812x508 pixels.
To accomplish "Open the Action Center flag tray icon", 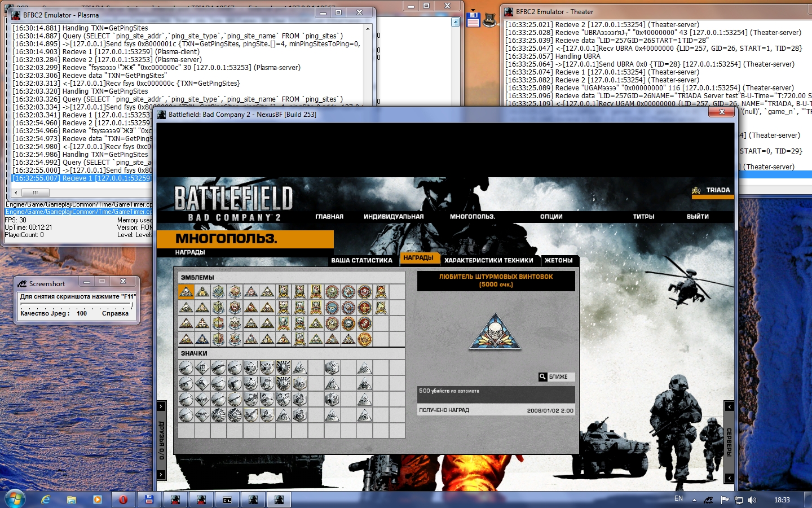I will [725, 500].
